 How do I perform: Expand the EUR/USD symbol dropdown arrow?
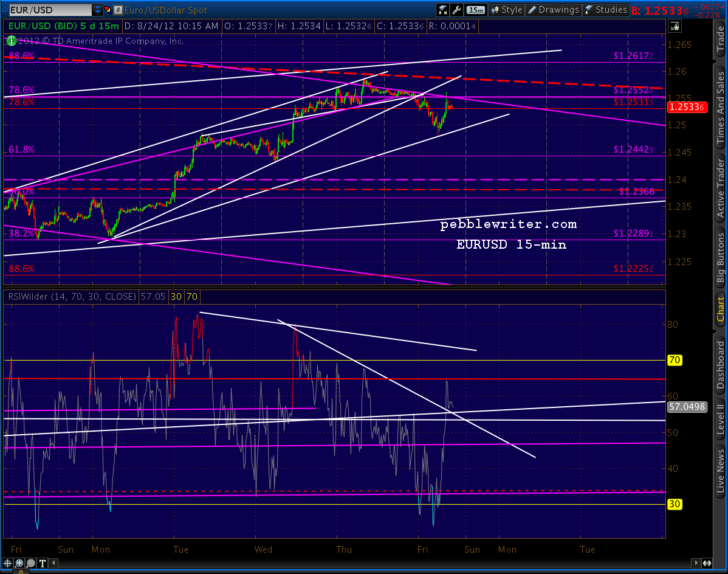pyautogui.click(x=97, y=10)
